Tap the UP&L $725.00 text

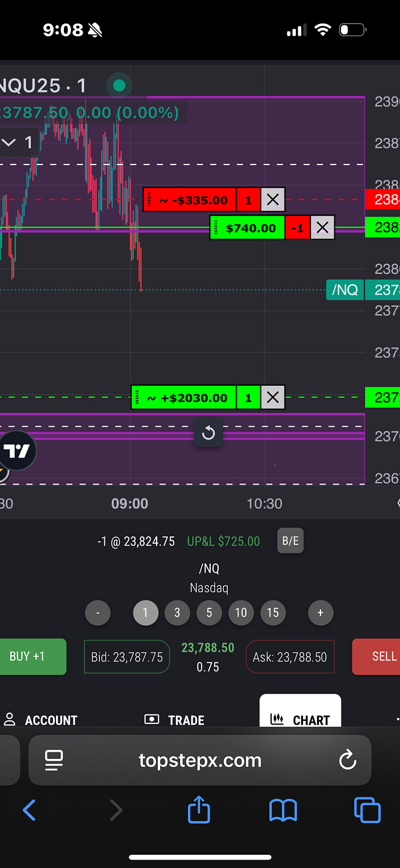click(223, 541)
